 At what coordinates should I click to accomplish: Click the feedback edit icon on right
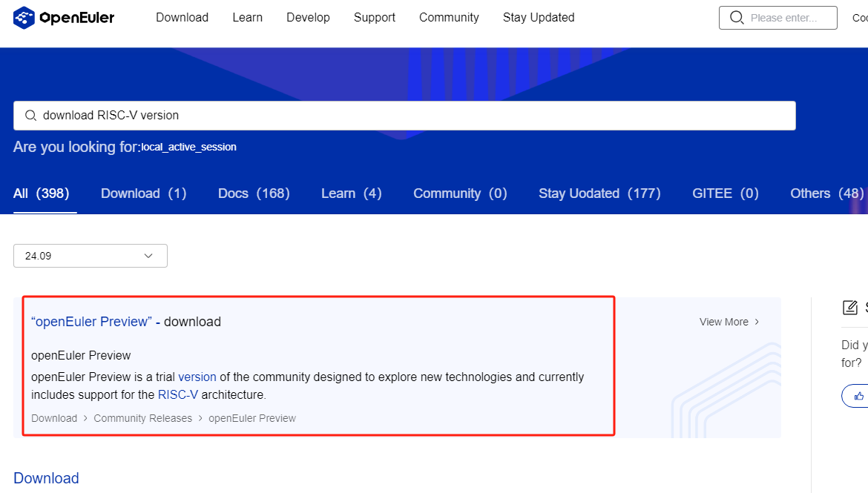pyautogui.click(x=849, y=308)
